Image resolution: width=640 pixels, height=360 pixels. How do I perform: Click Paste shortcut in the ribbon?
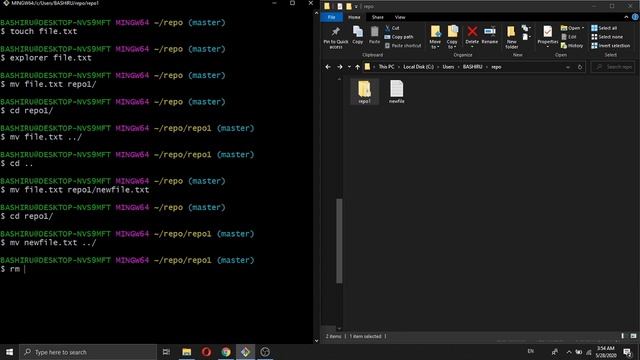(403, 46)
